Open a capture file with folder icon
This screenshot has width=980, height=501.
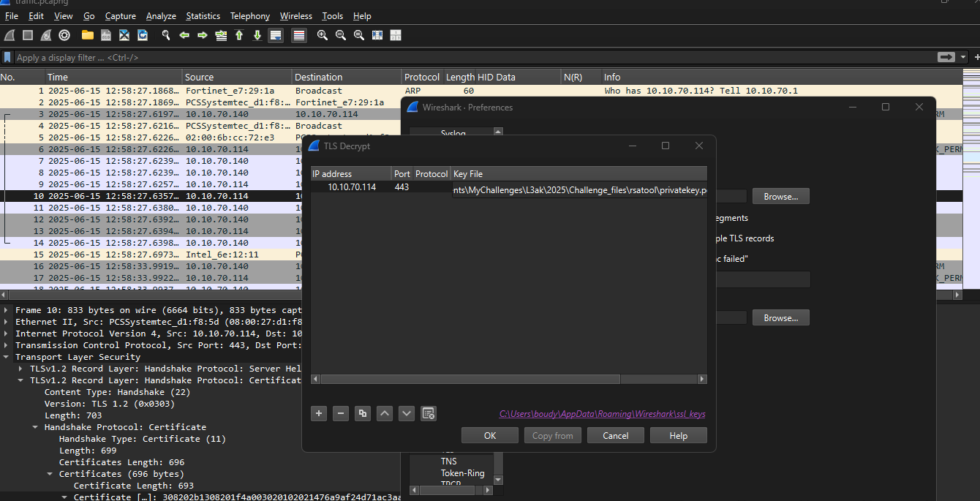tap(88, 35)
